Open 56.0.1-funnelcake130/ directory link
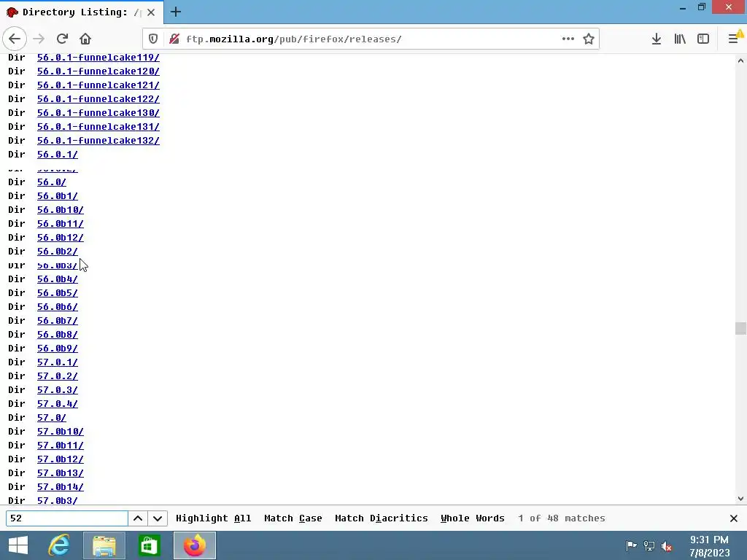 98,112
